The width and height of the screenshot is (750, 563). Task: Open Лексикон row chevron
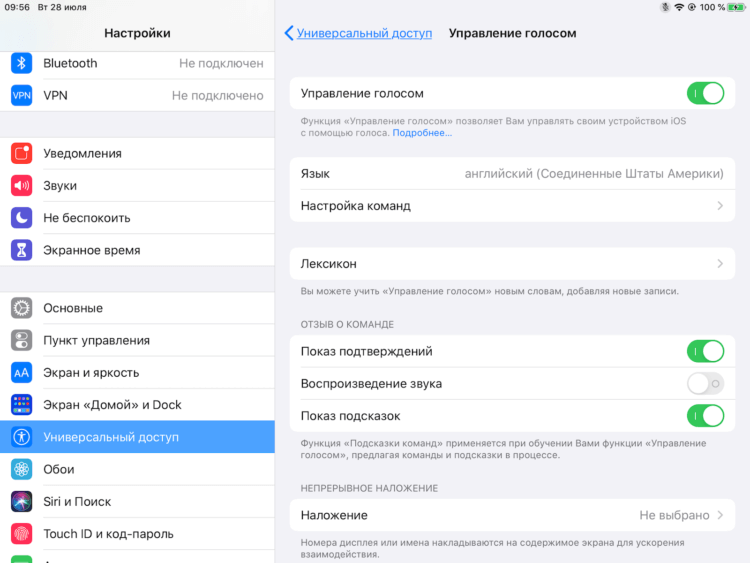coord(720,264)
